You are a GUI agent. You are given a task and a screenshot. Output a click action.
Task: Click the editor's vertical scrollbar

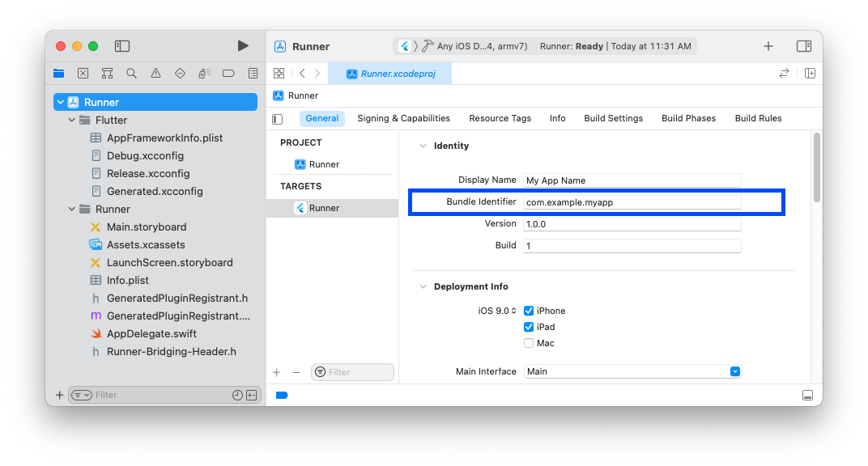817,167
